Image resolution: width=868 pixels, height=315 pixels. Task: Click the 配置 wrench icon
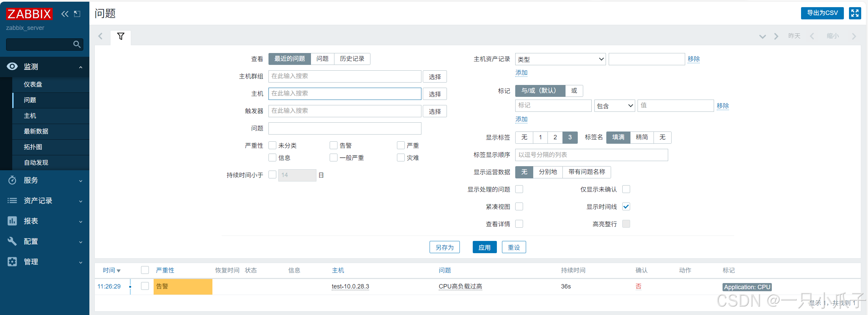(x=12, y=241)
